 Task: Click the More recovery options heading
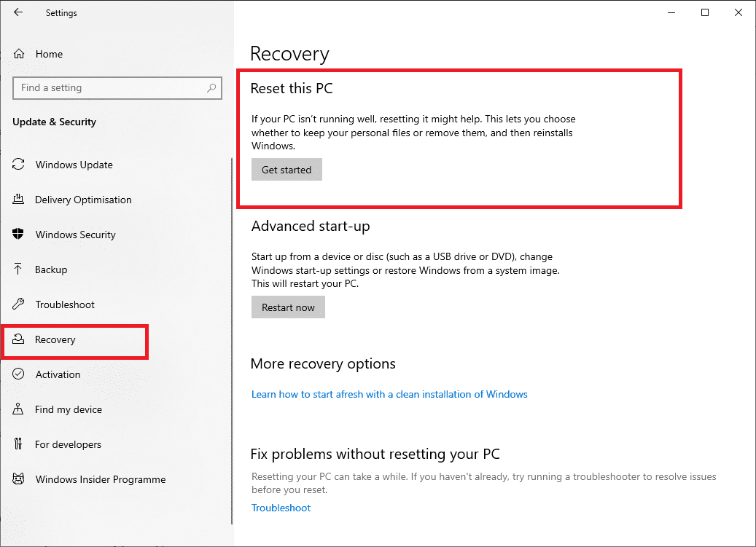click(323, 364)
